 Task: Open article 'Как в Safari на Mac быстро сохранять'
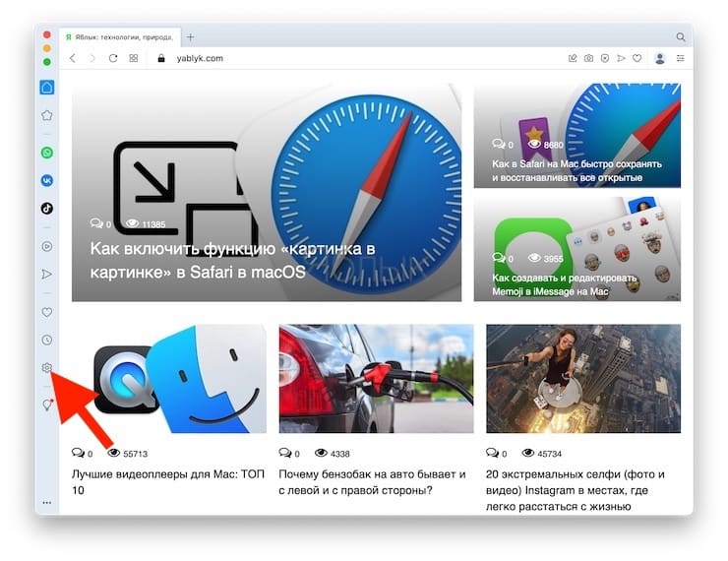point(576,171)
